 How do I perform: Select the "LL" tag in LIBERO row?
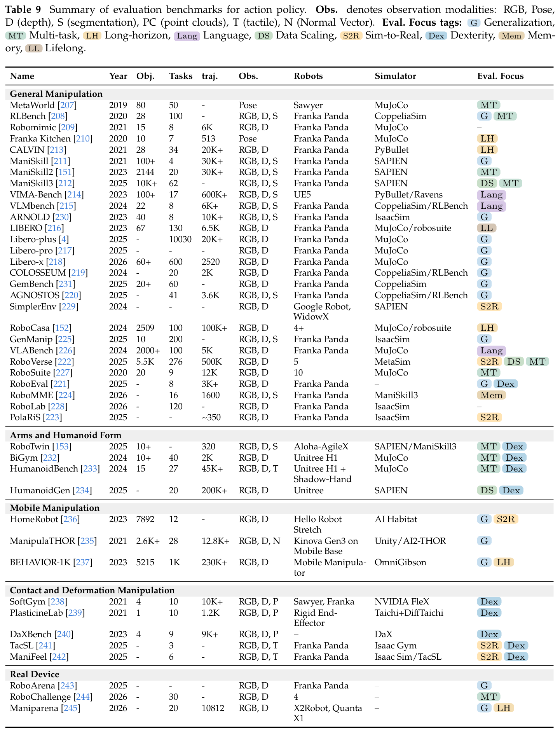487,228
